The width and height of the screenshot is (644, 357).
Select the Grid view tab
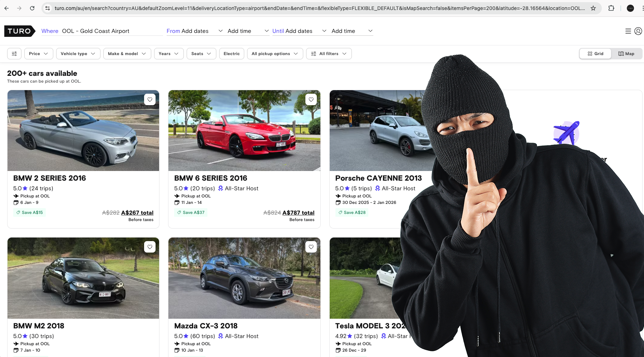coord(595,53)
